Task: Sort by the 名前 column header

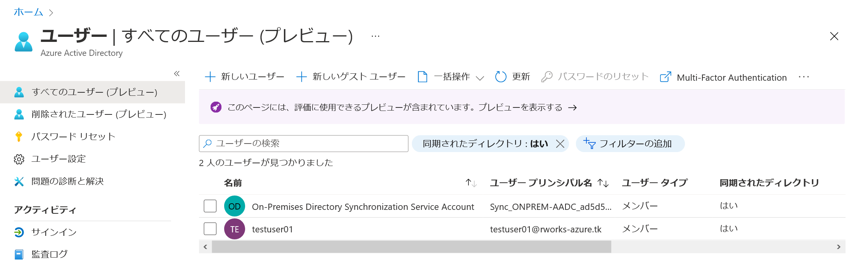Action: pos(233,183)
